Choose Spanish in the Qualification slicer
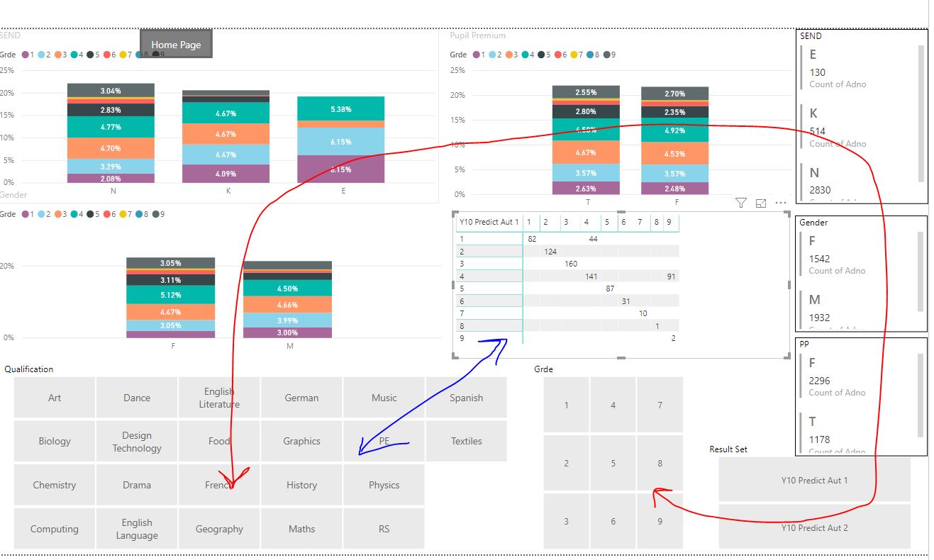The image size is (934, 560). [466, 398]
